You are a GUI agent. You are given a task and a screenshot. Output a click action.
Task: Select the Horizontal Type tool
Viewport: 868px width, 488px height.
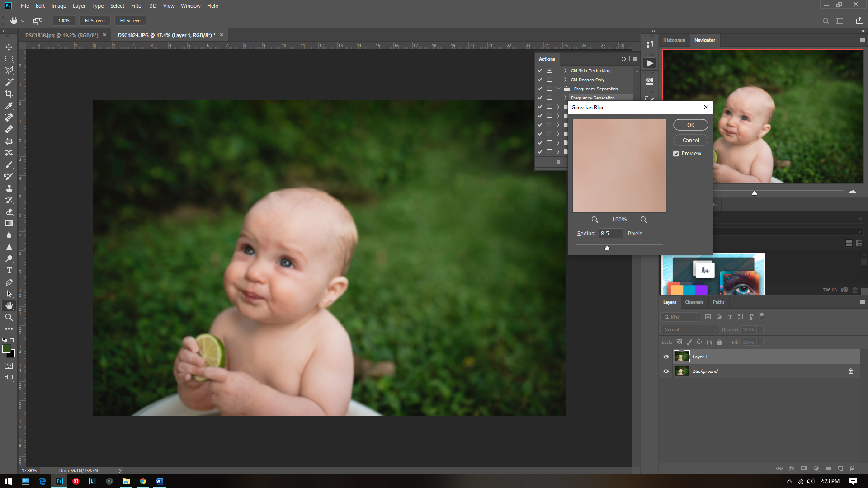pyautogui.click(x=9, y=270)
